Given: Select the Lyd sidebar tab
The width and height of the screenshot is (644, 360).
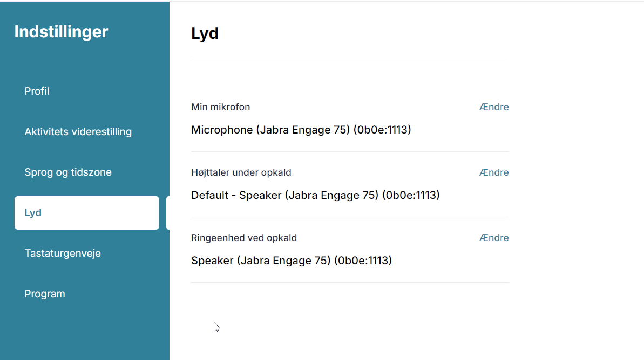Looking at the screenshot, I should pos(87,213).
